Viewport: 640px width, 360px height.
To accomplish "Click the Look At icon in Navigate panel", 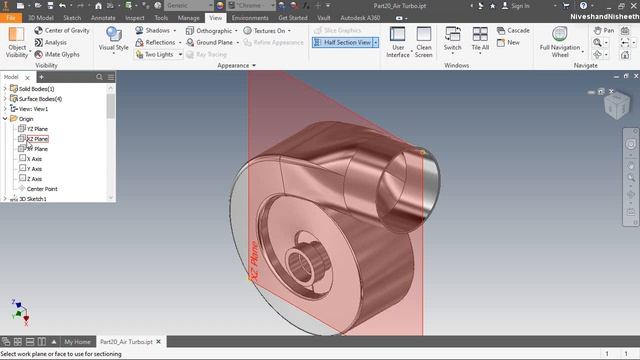I will click(625, 31).
